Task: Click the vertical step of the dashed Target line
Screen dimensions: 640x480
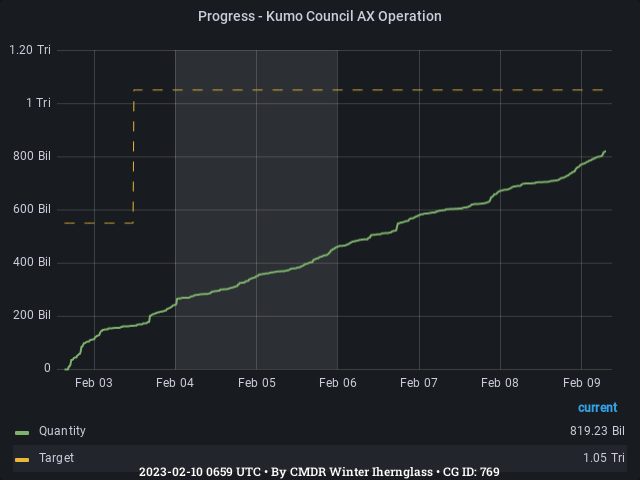Action: click(x=133, y=156)
